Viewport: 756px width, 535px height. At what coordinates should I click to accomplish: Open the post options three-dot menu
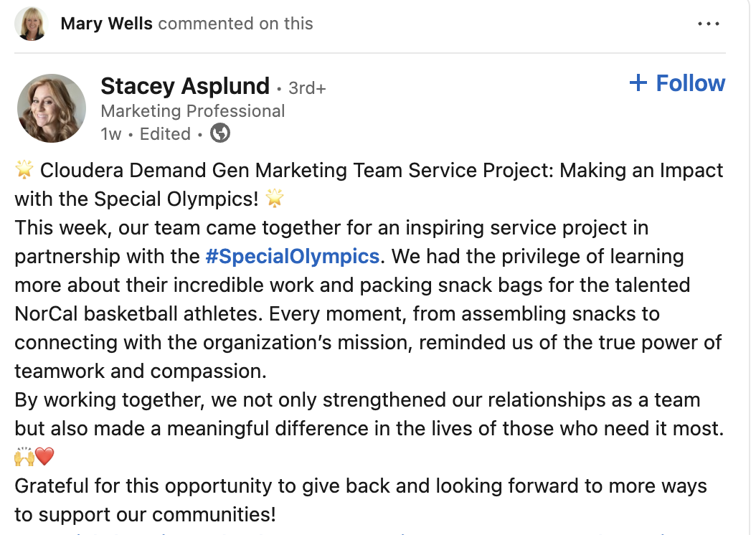(708, 24)
